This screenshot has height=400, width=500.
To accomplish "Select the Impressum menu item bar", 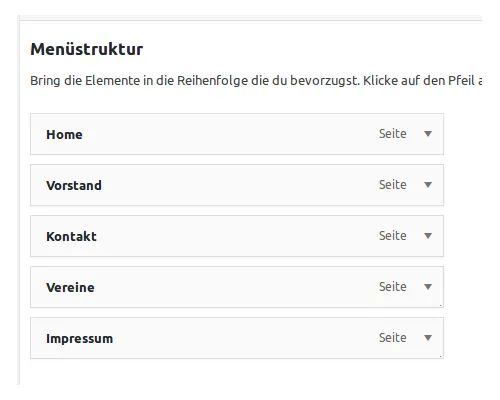I will tap(237, 338).
